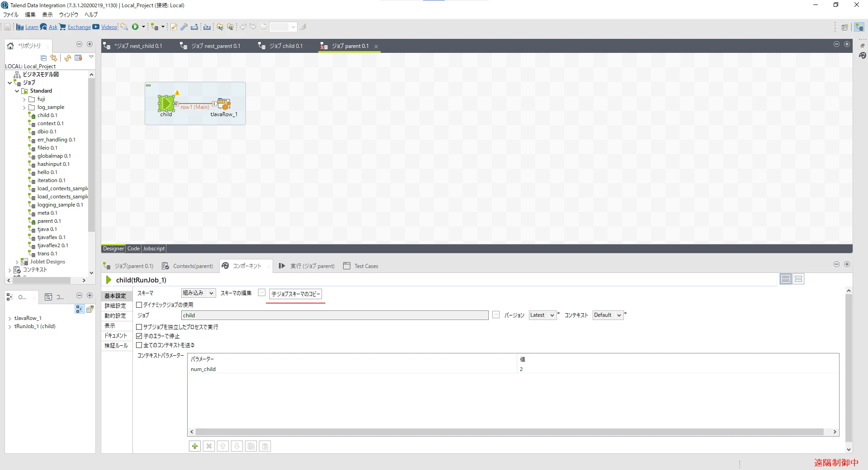This screenshot has width=868, height=470.
Task: Open the ウィンドウ menu
Action: 69,14
